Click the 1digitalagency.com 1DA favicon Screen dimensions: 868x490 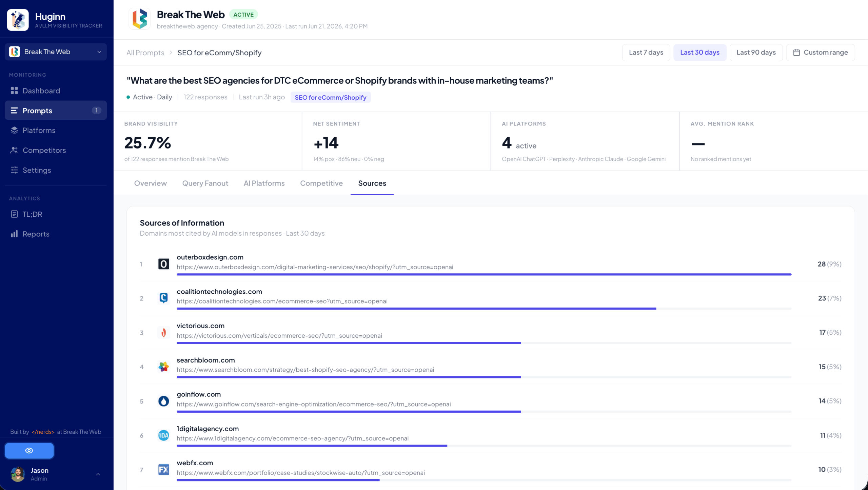click(164, 435)
